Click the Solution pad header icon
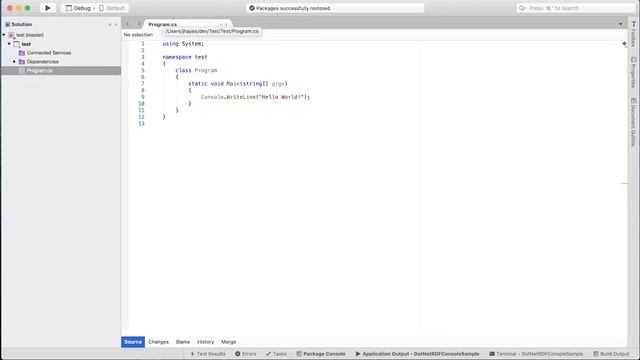The height and width of the screenshot is (360, 640). (7, 24)
